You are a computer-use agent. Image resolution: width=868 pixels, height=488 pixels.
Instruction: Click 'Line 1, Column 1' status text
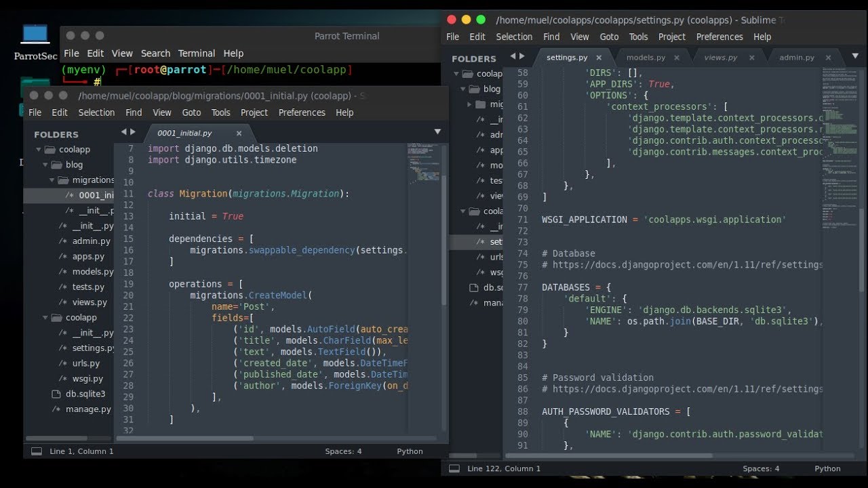81,451
